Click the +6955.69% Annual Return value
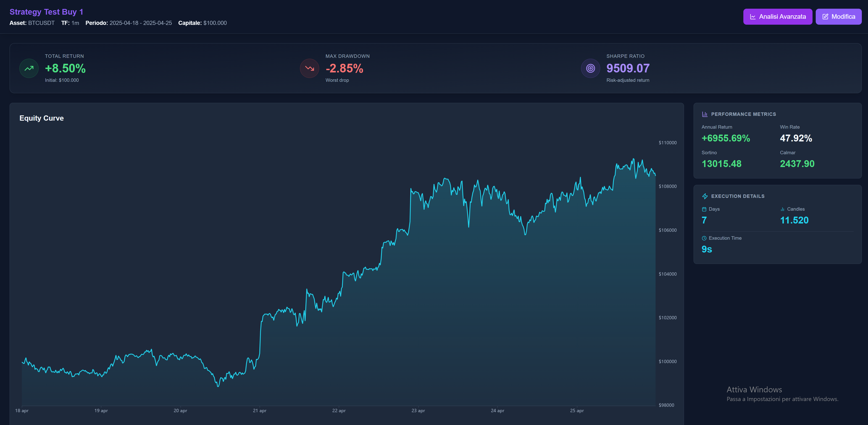The height and width of the screenshot is (425, 868). click(x=726, y=138)
